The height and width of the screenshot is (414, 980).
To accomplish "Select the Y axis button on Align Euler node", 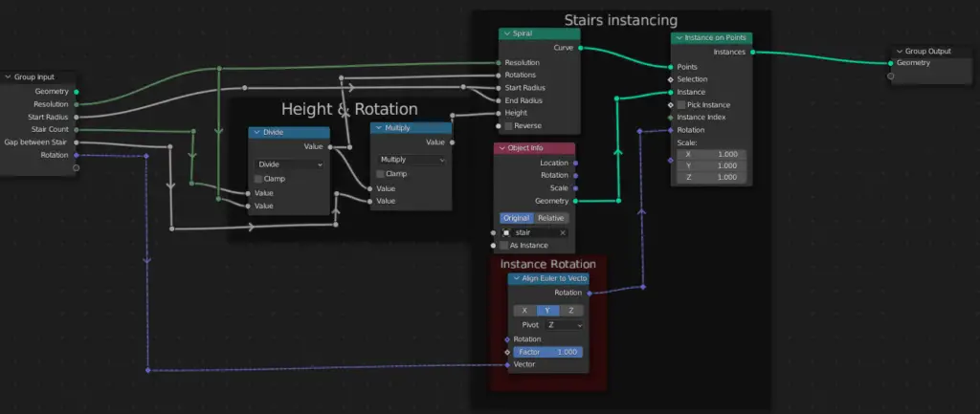I will pos(548,311).
